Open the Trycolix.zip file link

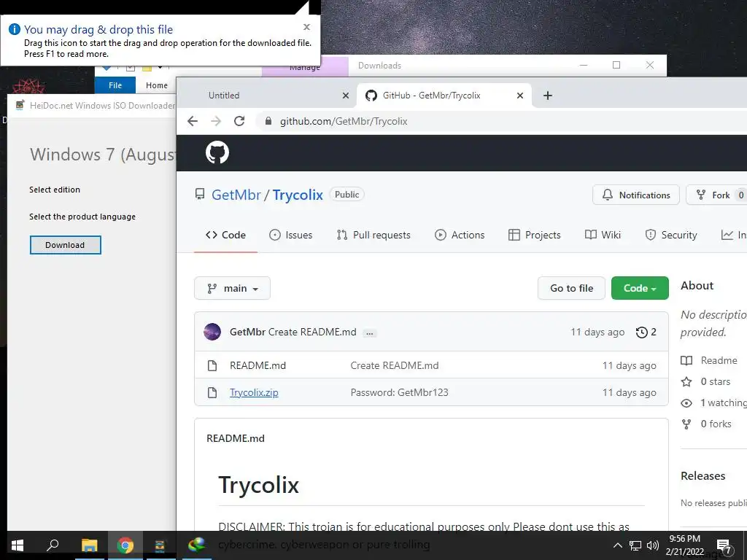pos(254,392)
